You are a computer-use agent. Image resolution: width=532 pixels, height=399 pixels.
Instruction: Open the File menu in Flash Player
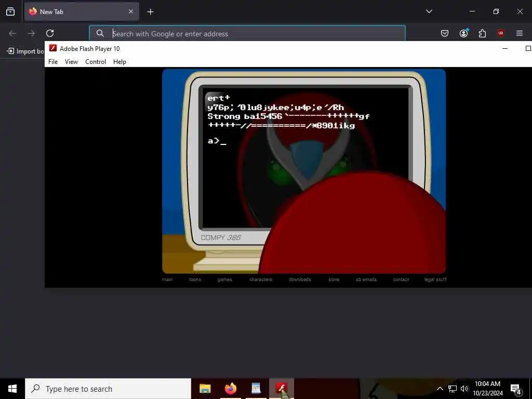coord(53,62)
